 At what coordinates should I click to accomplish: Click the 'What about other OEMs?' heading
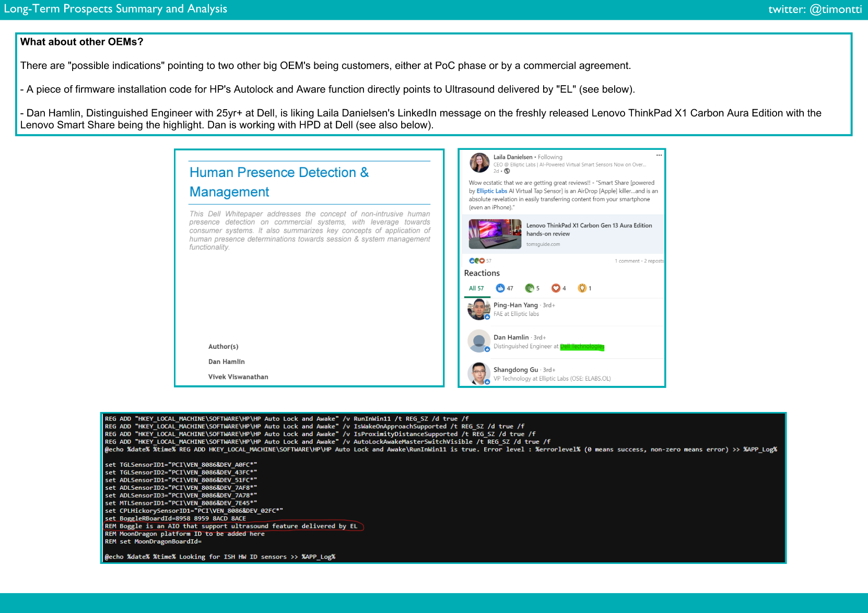tap(81, 42)
